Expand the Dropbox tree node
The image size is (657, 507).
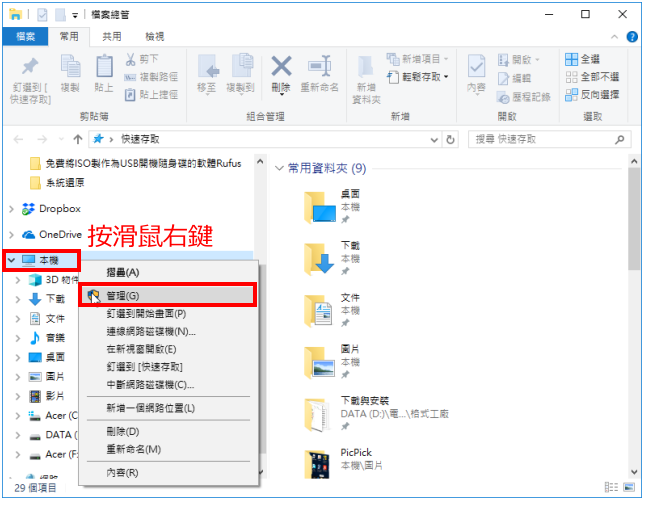(x=12, y=209)
